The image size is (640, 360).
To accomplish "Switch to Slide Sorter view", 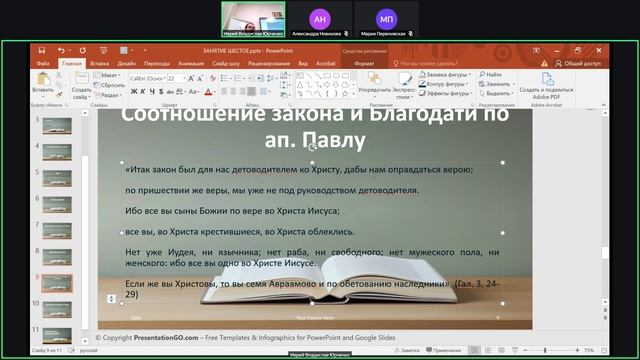I will 488,350.
